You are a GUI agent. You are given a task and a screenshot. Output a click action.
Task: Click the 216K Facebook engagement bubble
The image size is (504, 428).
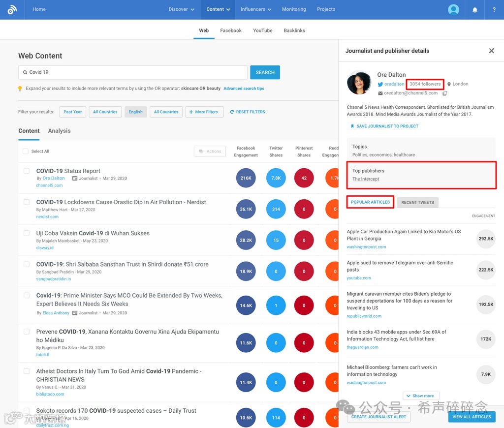pos(246,178)
